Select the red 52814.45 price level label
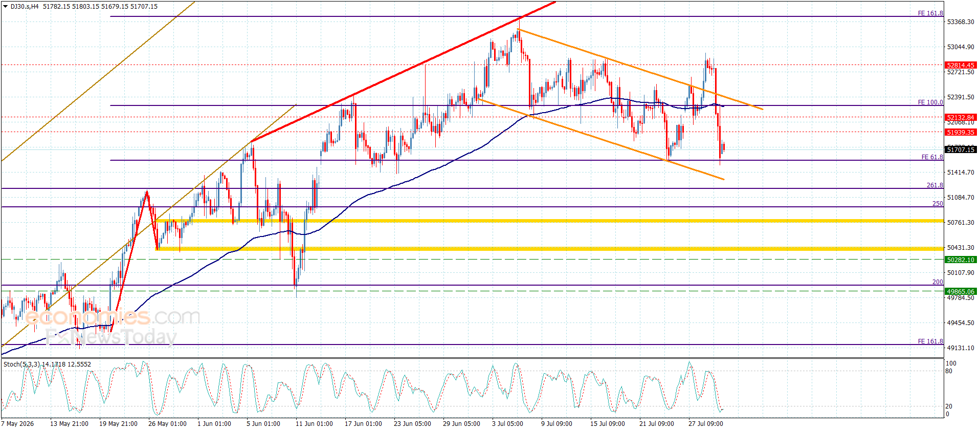 961,66
